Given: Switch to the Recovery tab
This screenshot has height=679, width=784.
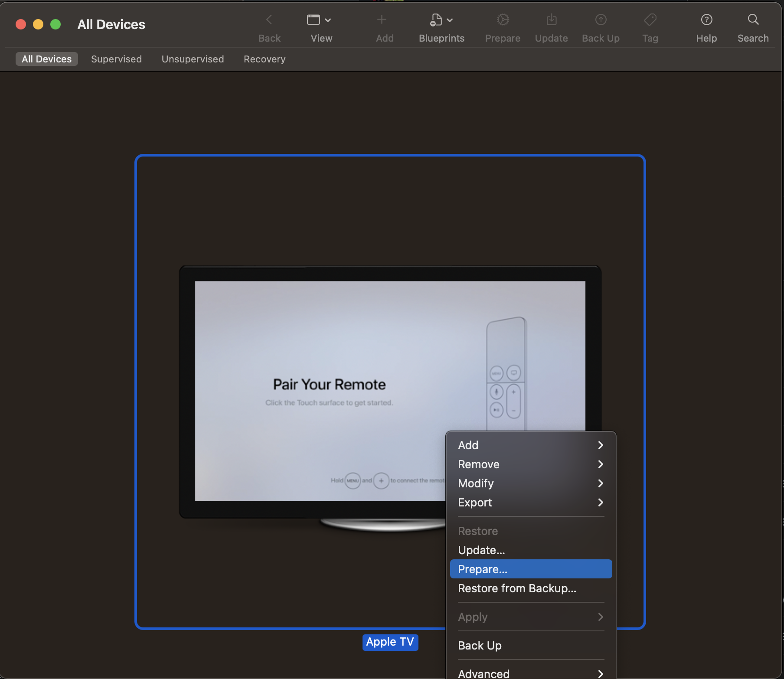Looking at the screenshot, I should click(x=265, y=59).
